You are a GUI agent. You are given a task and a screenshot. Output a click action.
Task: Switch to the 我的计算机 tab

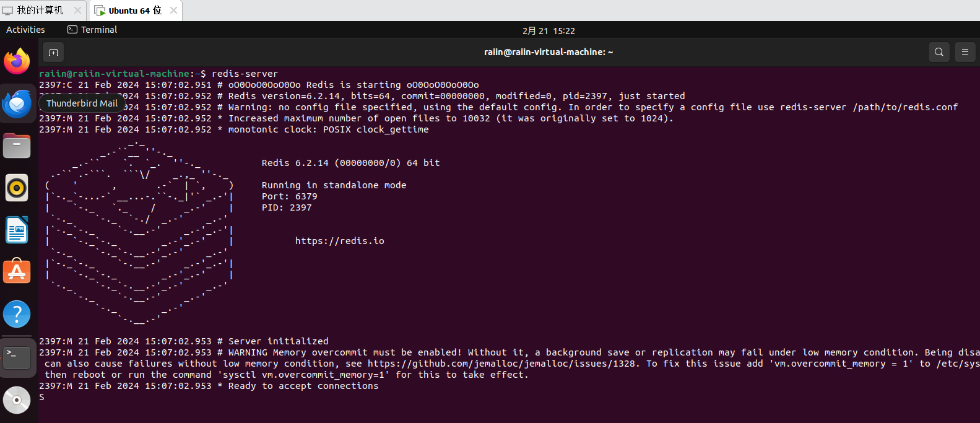coord(40,11)
